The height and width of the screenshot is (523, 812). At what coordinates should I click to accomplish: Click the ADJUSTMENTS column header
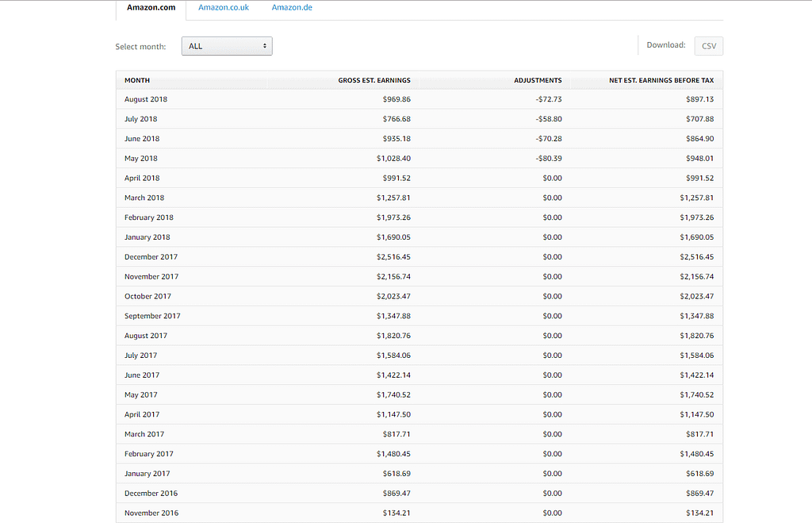(538, 80)
